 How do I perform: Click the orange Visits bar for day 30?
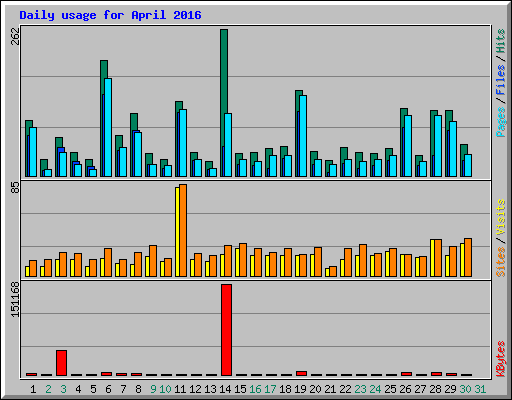tap(468, 257)
